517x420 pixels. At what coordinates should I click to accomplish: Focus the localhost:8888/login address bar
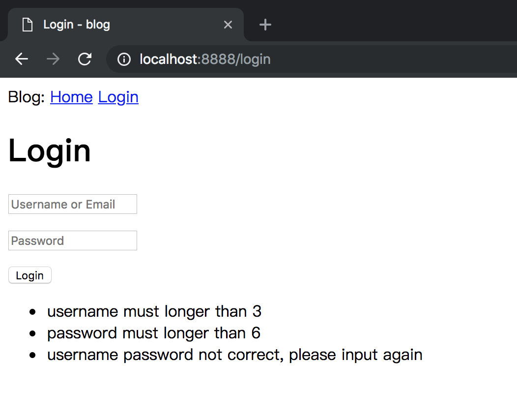295,60
